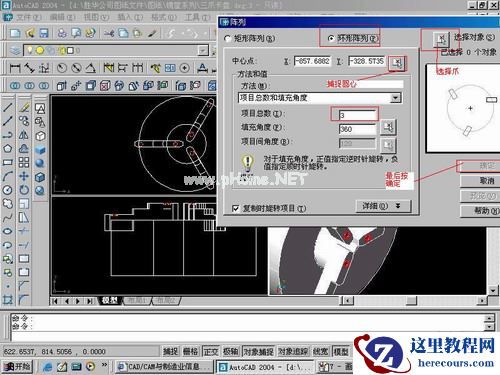Switch to the Model tab
This screenshot has width=500, height=375.
110,301
